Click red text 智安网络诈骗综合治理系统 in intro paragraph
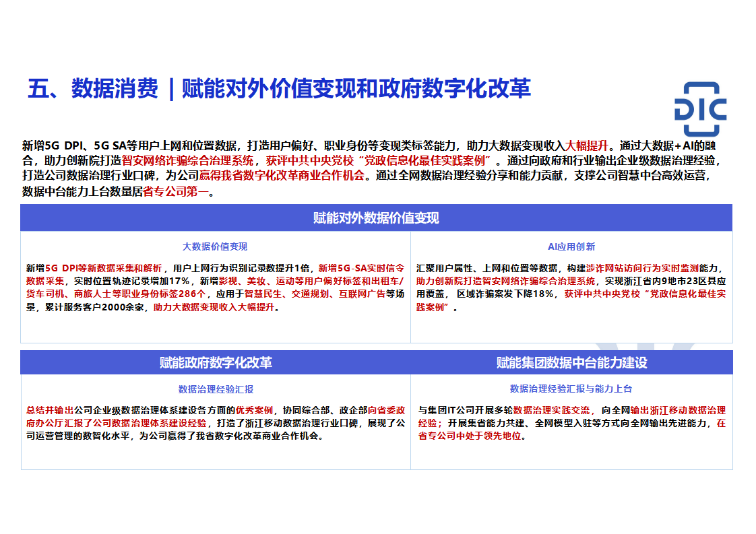 187,160
